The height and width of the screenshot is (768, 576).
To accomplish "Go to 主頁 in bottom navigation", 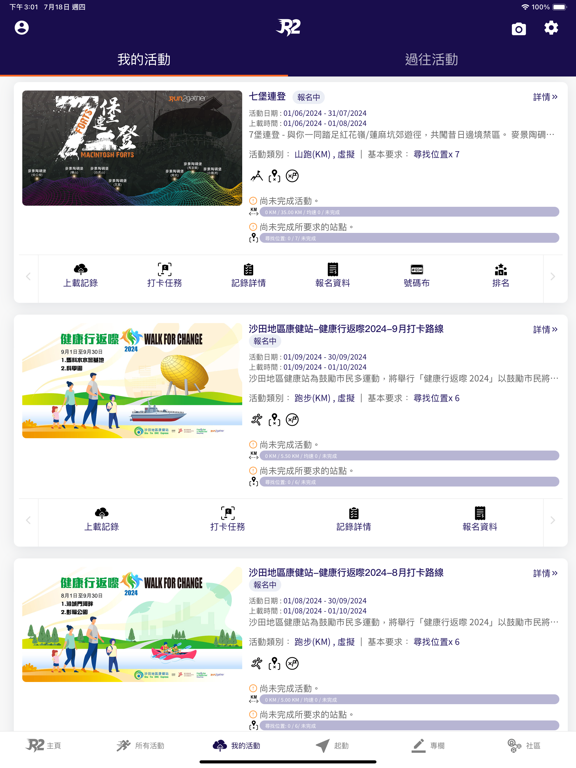I will [x=43, y=745].
